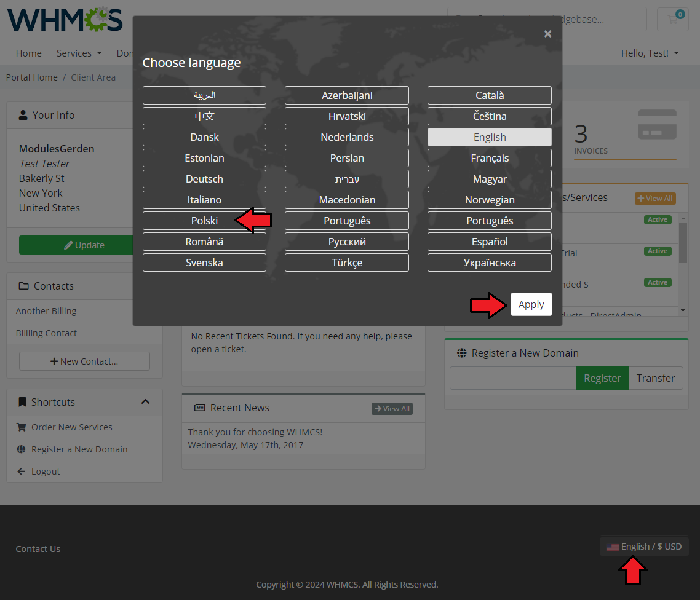Collapse the Shortcuts panel chevron

[x=146, y=402]
